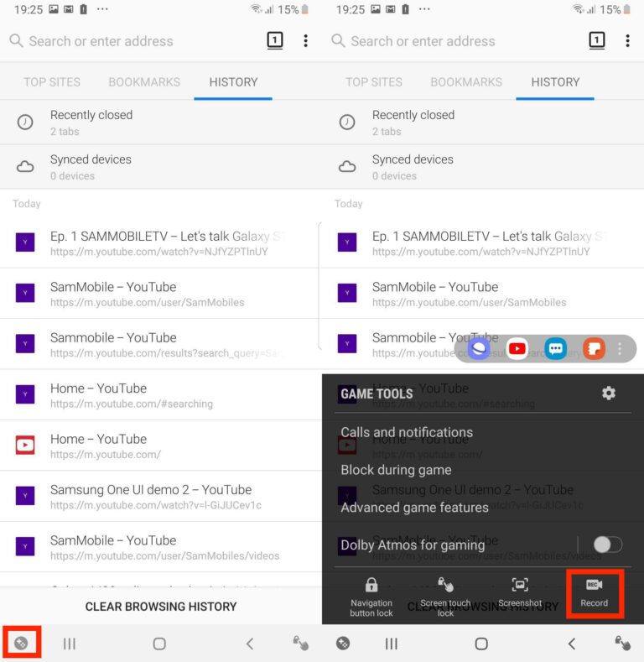Open Messages app from floating shortcut bar
The image size is (644, 662).
555,348
